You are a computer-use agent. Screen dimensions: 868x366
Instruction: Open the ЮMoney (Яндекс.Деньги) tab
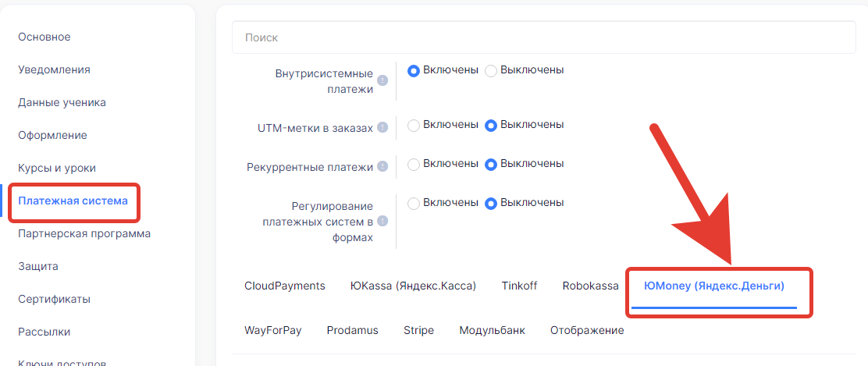[x=714, y=286]
